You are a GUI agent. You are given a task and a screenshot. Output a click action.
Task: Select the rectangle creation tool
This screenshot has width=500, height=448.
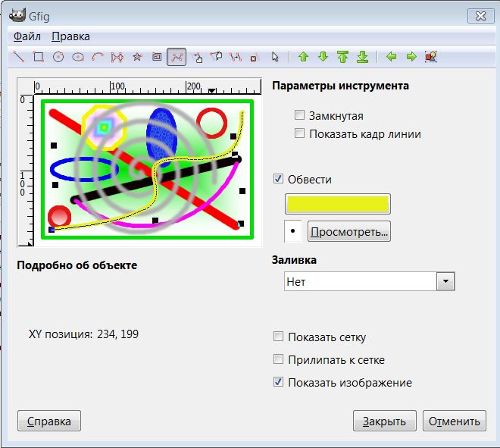click(39, 57)
